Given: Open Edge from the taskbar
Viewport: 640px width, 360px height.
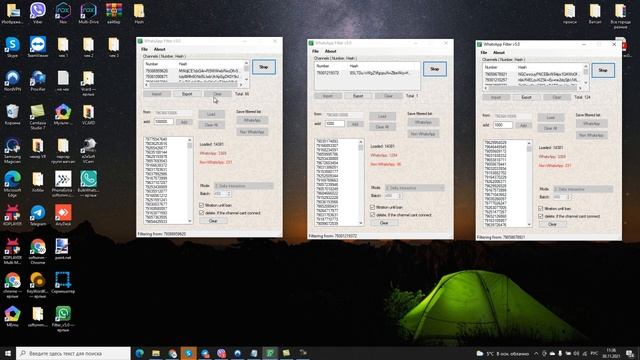Looking at the screenshot, I should point(140,353).
